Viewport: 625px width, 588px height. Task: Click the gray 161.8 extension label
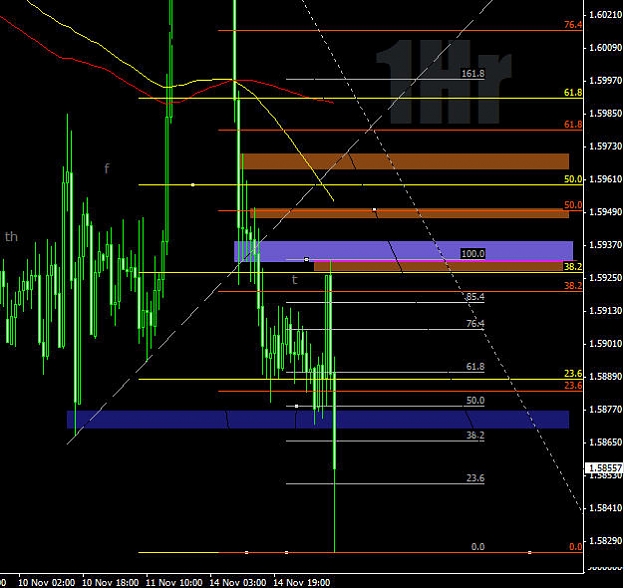point(473,73)
